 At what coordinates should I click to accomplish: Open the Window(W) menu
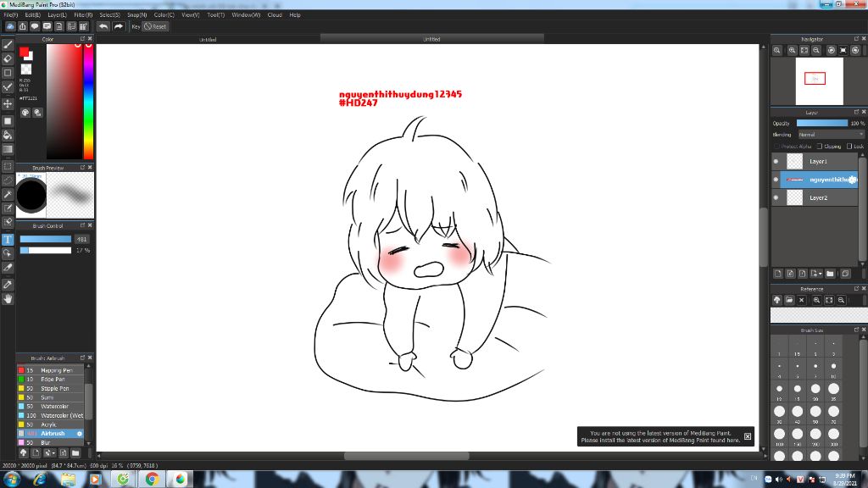tap(246, 15)
